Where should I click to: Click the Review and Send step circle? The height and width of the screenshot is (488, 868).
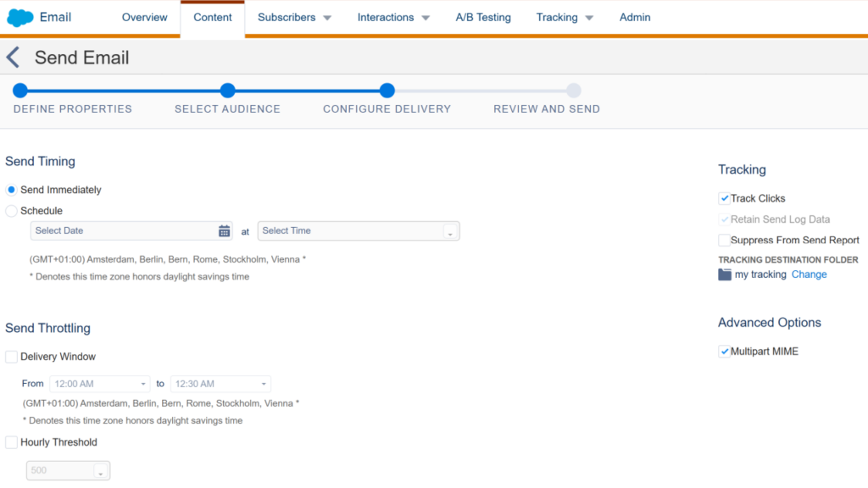pos(574,90)
